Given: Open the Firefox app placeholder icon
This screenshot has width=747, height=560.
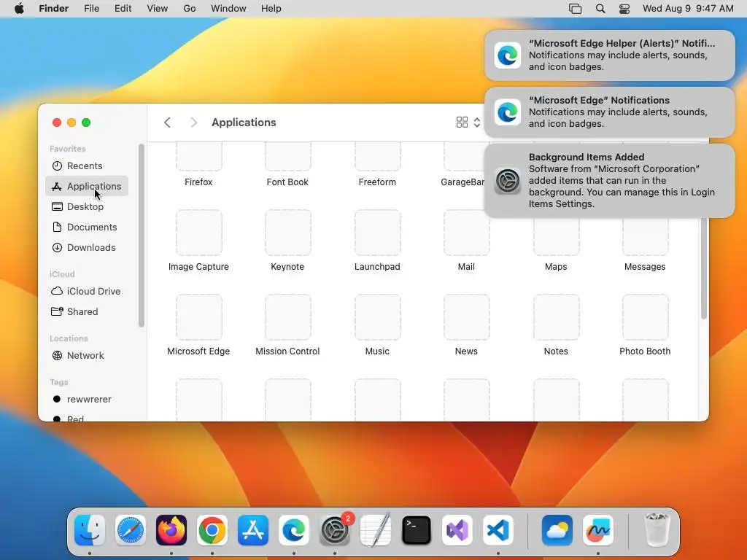Looking at the screenshot, I should pyautogui.click(x=198, y=157).
